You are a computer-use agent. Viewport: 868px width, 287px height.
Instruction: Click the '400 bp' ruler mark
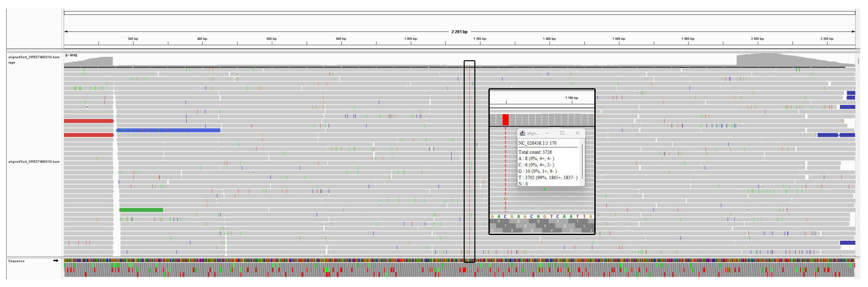202,39
